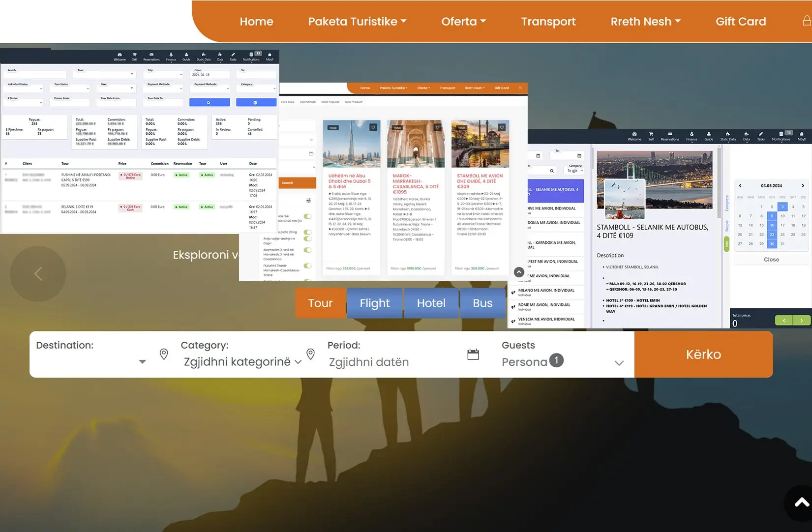The width and height of the screenshot is (812, 532).
Task: Select Last Minute tab in tour listing screenshot
Action: tap(308, 102)
